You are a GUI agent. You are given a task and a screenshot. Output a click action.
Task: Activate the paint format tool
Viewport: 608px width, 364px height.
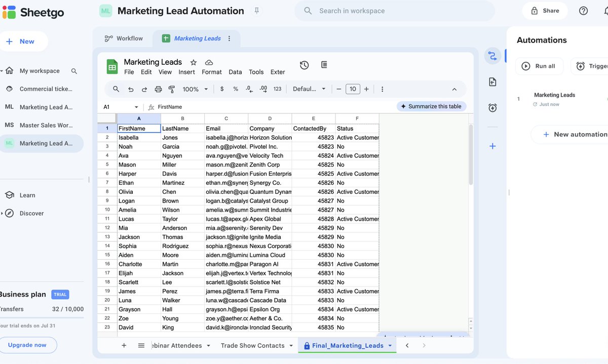click(x=171, y=89)
